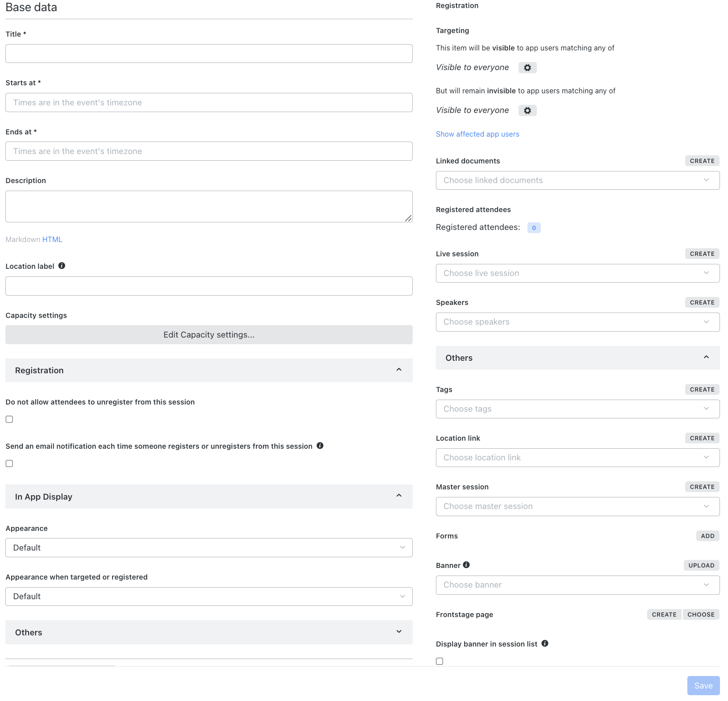Expand the Others section on the left

point(209,632)
